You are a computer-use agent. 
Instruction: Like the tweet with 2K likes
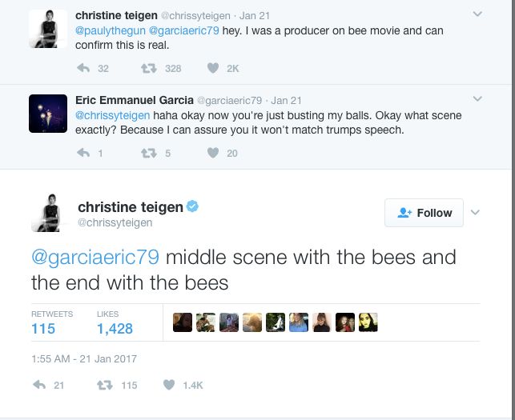coord(213,69)
